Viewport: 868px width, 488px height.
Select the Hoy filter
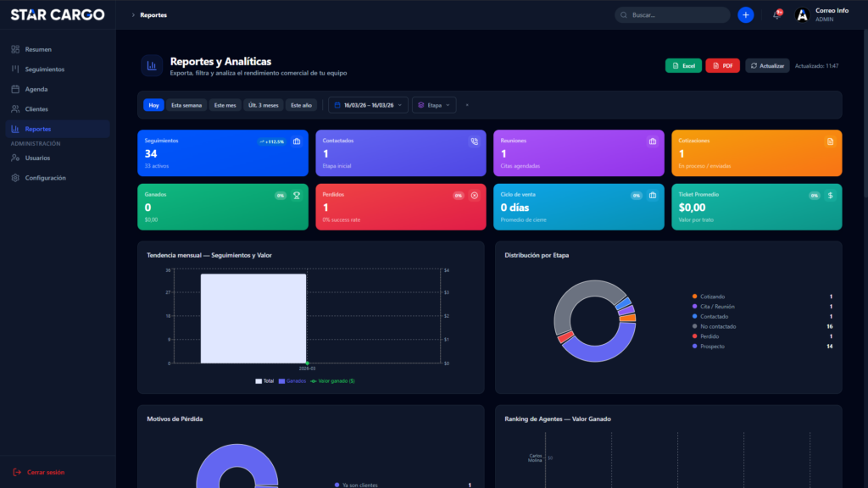point(153,105)
